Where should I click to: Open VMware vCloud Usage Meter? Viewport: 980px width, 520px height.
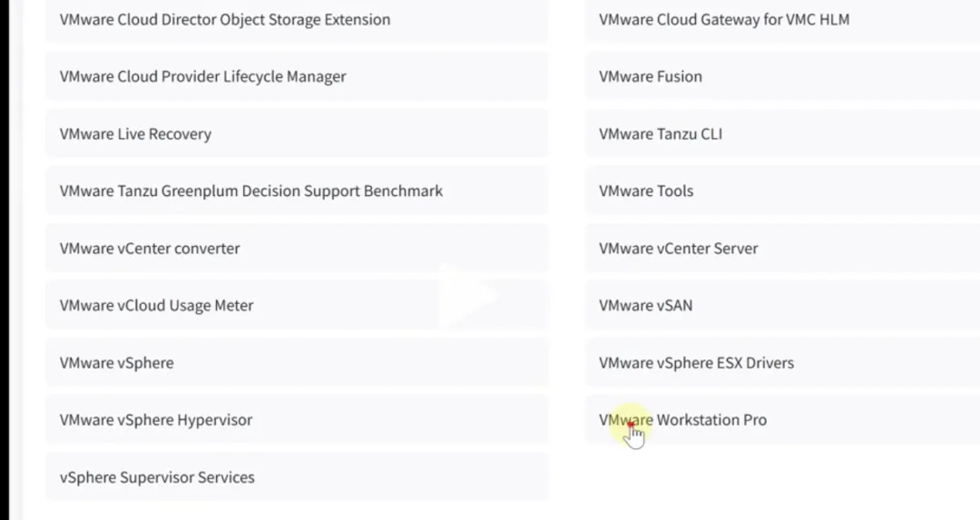(x=156, y=306)
